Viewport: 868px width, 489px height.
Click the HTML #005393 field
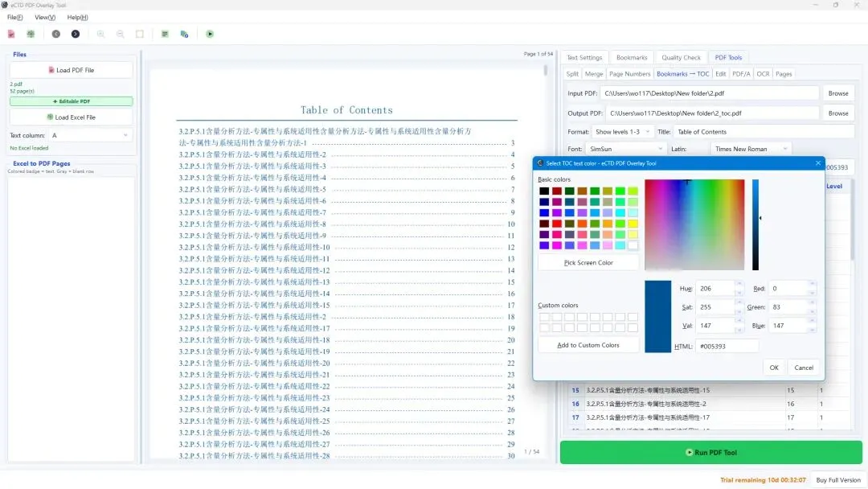pyautogui.click(x=727, y=347)
